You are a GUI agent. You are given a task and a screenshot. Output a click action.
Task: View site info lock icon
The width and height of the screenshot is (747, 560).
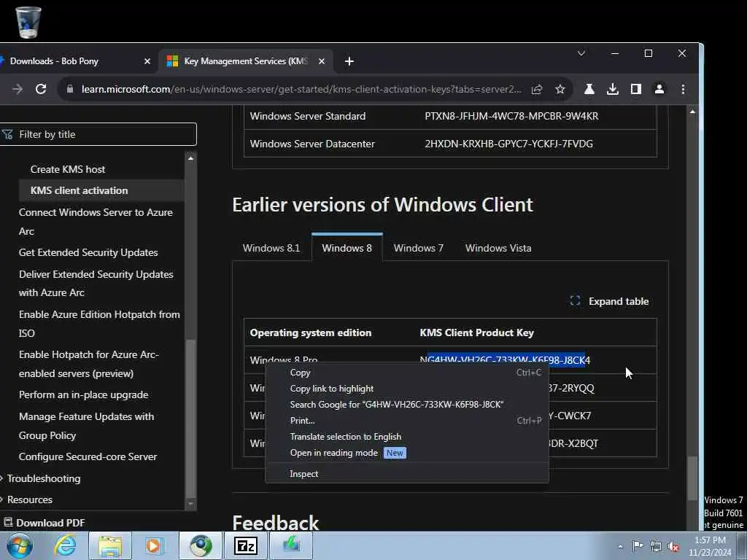tap(70, 89)
